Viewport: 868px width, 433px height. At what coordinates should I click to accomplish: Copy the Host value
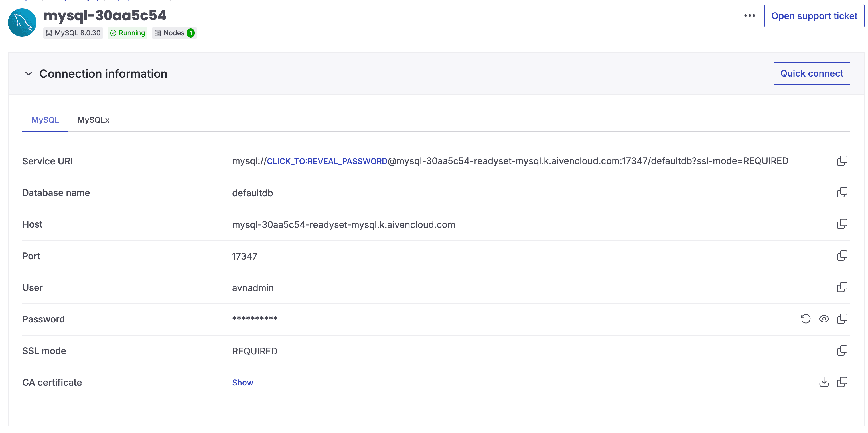842,224
